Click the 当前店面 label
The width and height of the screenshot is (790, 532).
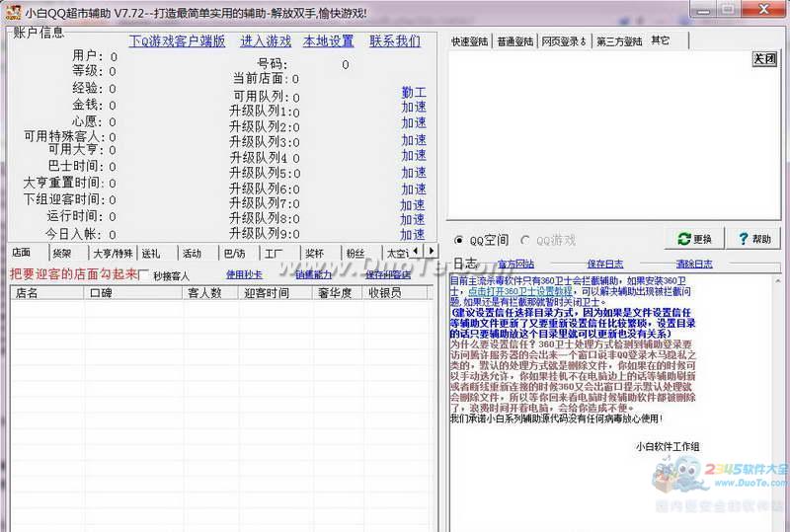point(262,79)
